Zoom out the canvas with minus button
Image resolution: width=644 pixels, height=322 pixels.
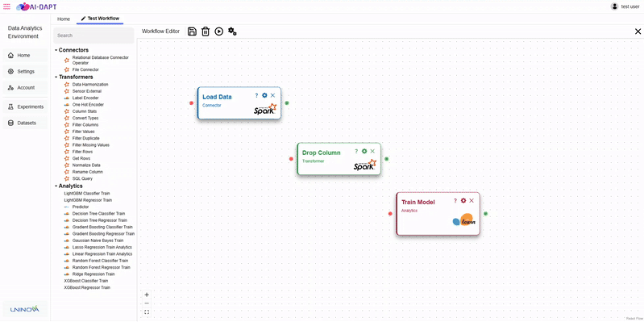pos(147,303)
